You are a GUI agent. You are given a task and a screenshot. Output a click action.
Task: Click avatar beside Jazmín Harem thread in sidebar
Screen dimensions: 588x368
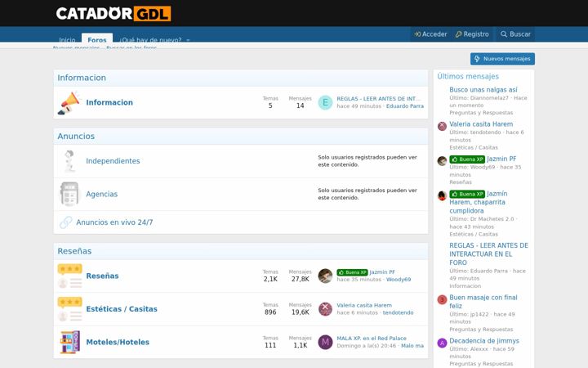click(x=442, y=195)
